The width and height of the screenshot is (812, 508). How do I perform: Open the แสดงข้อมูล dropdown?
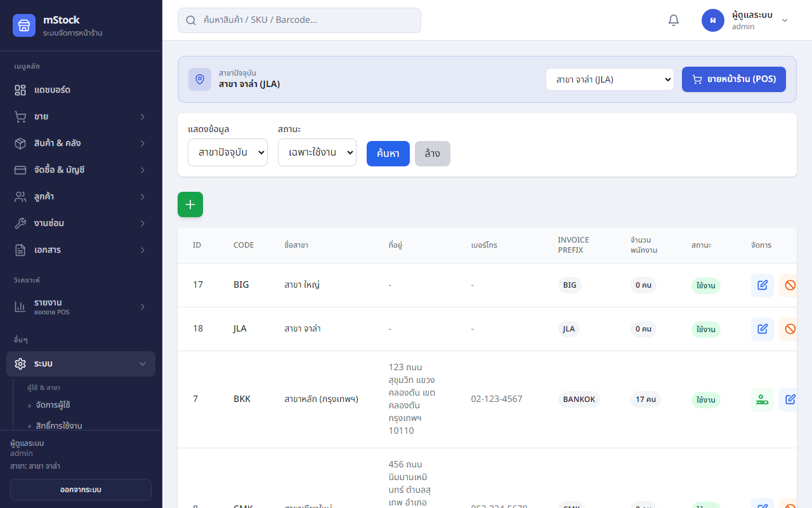coord(228,152)
